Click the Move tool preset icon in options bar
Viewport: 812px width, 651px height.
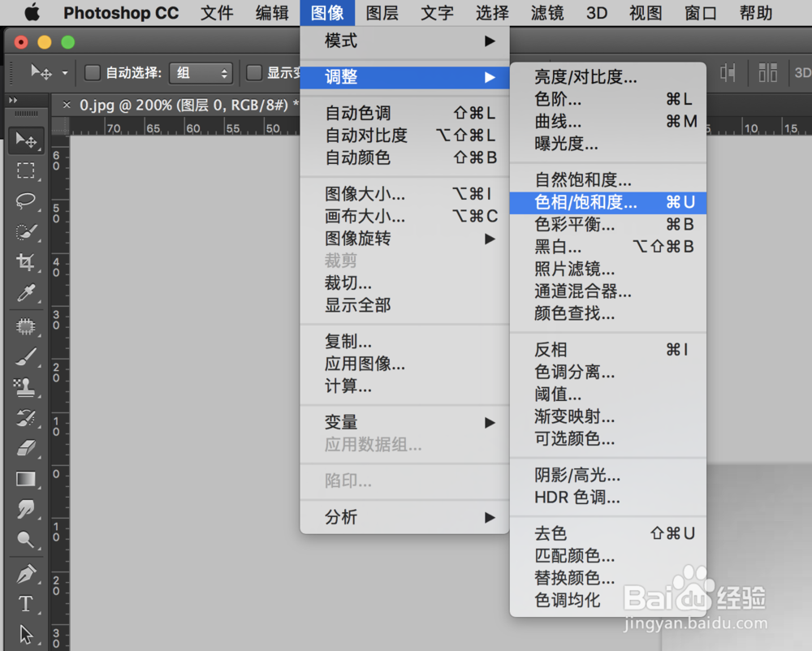41,72
